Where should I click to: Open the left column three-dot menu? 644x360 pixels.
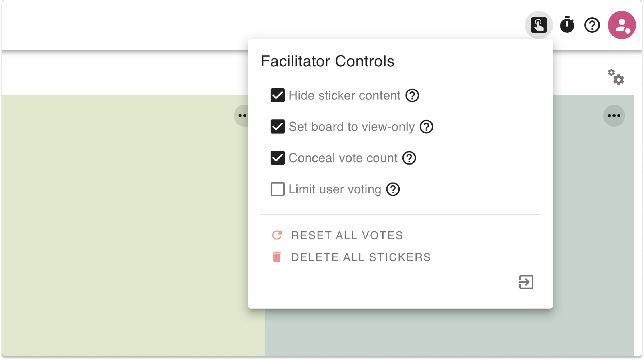241,115
